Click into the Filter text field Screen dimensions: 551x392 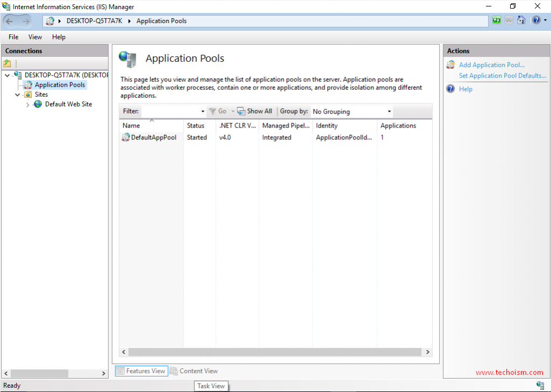(x=171, y=111)
